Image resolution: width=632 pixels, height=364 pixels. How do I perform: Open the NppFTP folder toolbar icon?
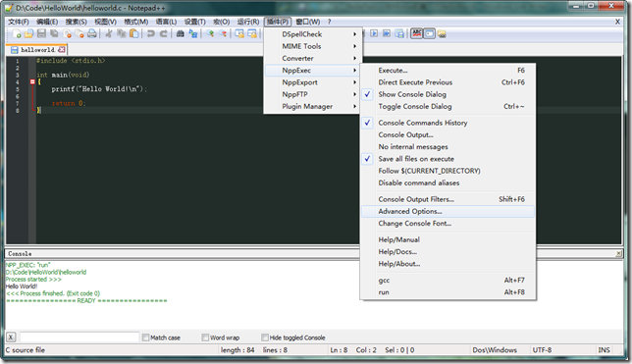coord(443,34)
